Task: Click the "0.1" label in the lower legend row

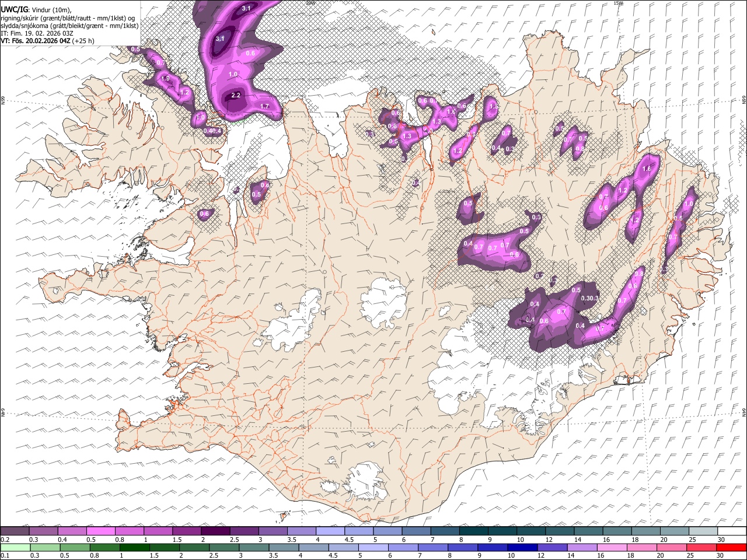Action: pos(5,555)
